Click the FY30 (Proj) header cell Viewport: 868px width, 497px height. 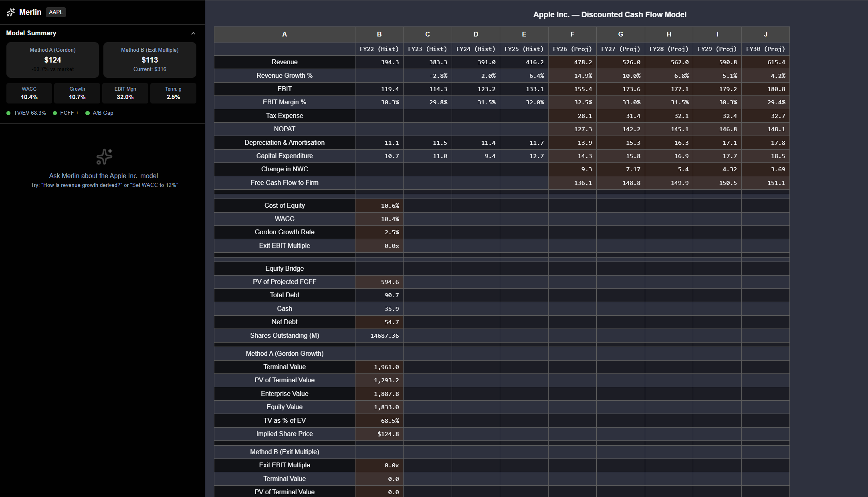[765, 49]
